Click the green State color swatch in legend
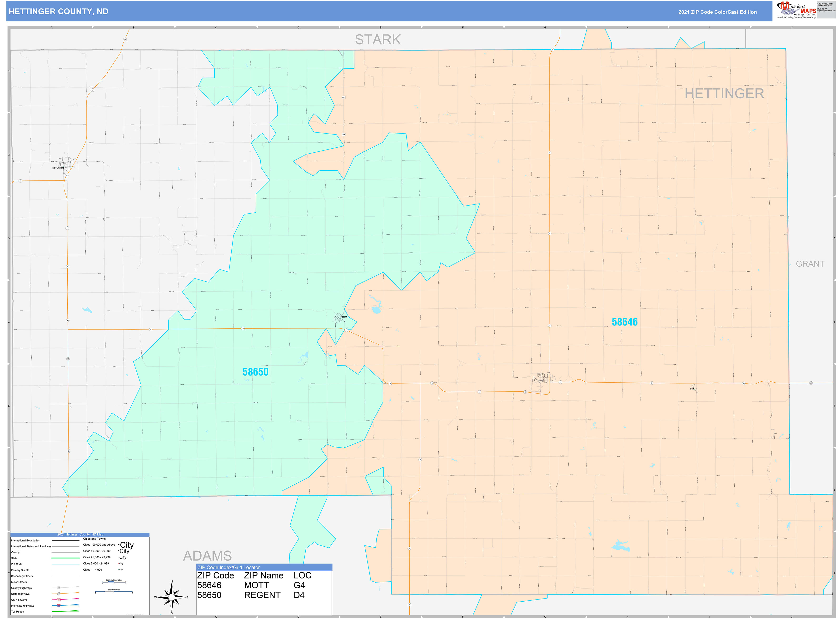This screenshot has width=840, height=619. click(x=65, y=558)
